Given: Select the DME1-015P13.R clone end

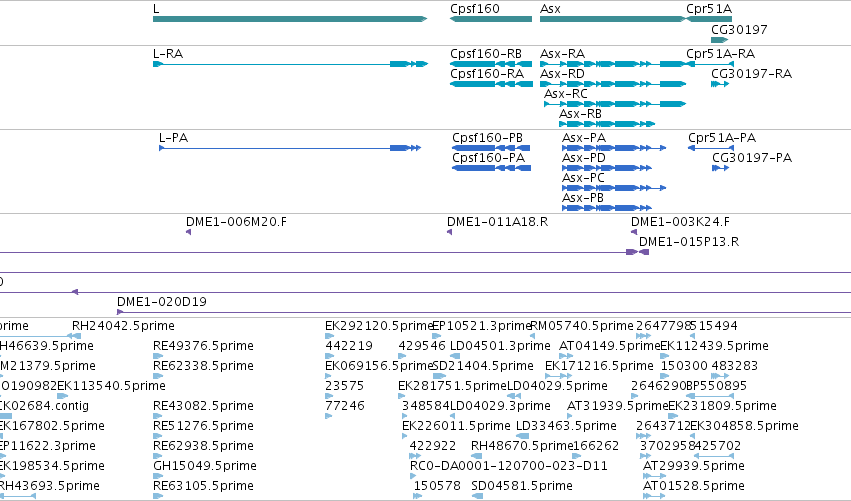Looking at the screenshot, I should pyautogui.click(x=644, y=252).
